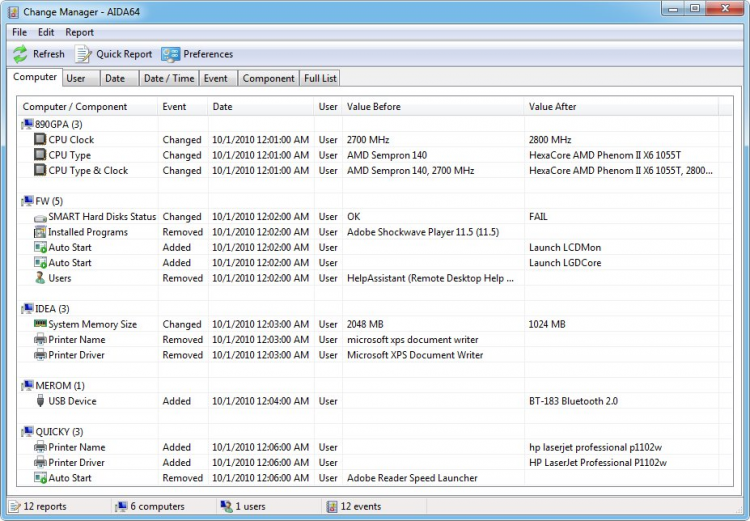Click the CPU Type chip icon
The height and width of the screenshot is (521, 750).
pyautogui.click(x=40, y=155)
